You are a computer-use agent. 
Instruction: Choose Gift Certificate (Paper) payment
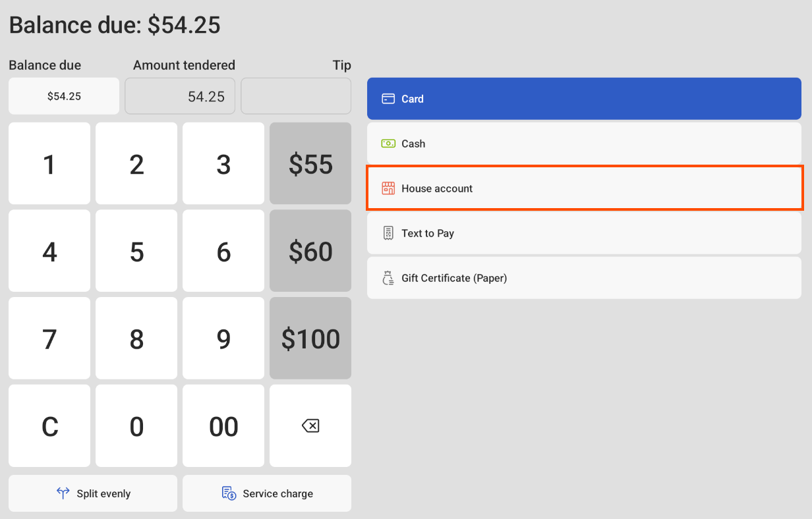pyautogui.click(x=584, y=277)
